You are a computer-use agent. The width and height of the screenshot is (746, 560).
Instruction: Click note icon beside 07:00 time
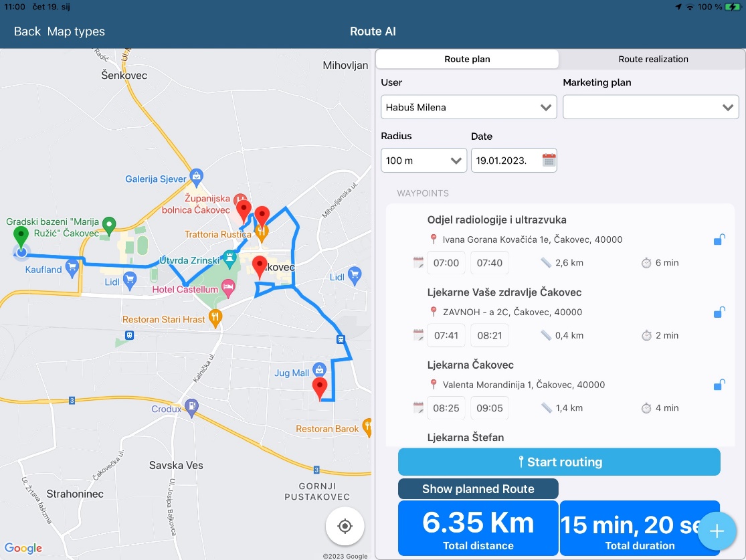[419, 263]
